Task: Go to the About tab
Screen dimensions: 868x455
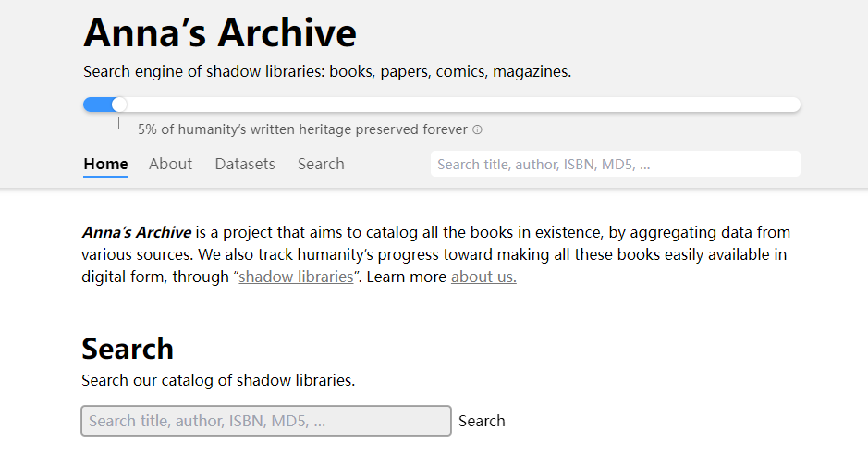Action: [170, 164]
